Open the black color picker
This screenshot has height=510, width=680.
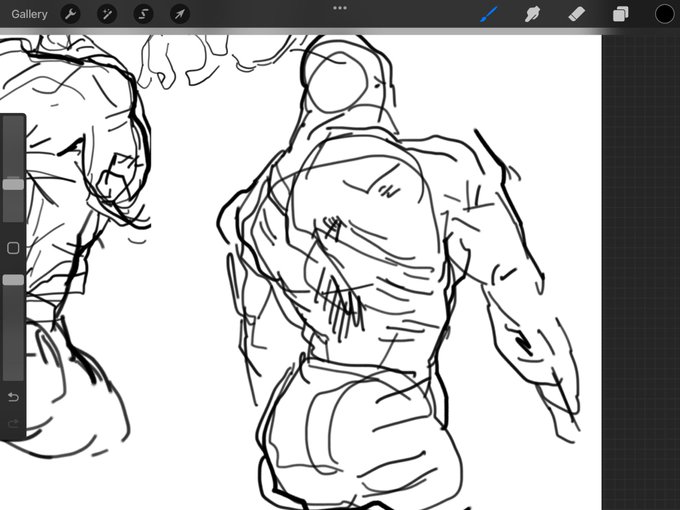tap(664, 14)
